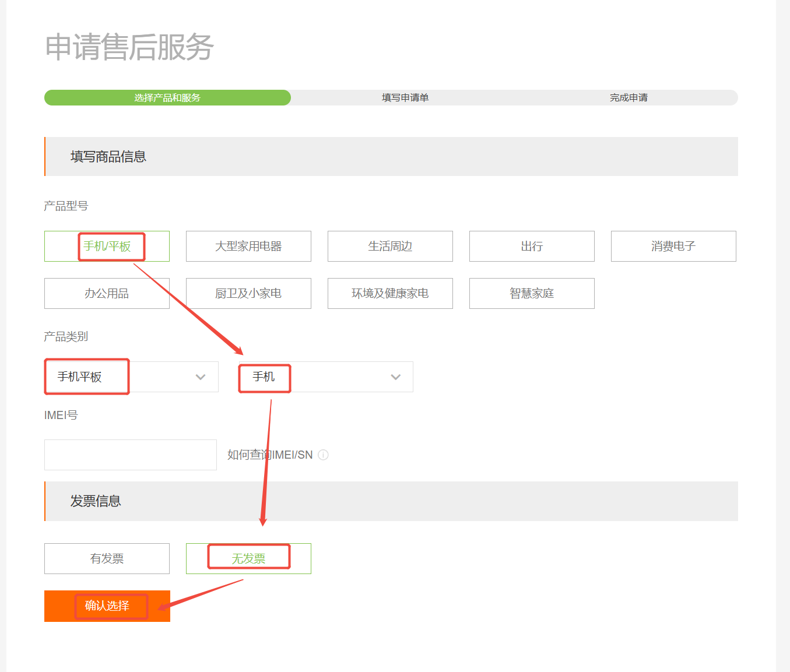Click the info icon beside 如何查询IMEI/SN
This screenshot has height=672, width=790.
coord(324,455)
